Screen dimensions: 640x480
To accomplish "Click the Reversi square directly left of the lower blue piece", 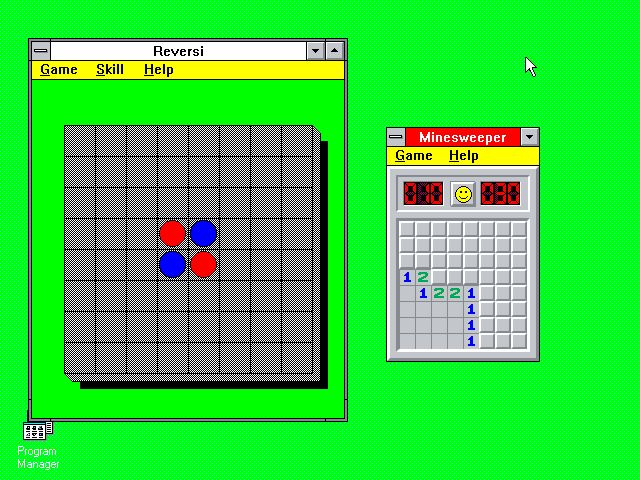I will [x=142, y=264].
